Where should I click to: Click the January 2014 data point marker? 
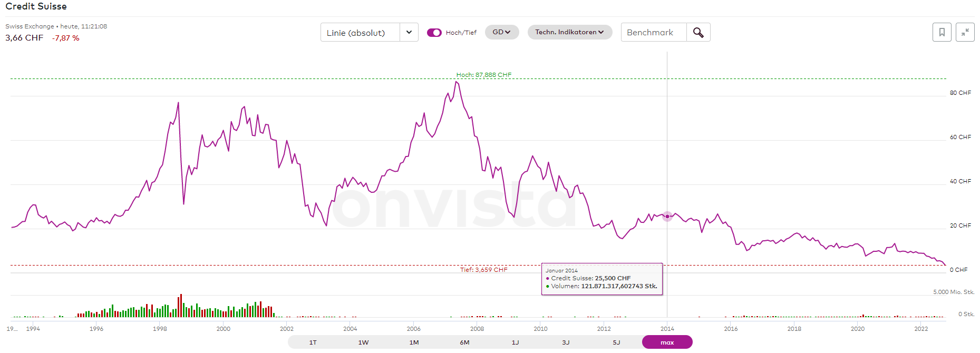tap(667, 217)
